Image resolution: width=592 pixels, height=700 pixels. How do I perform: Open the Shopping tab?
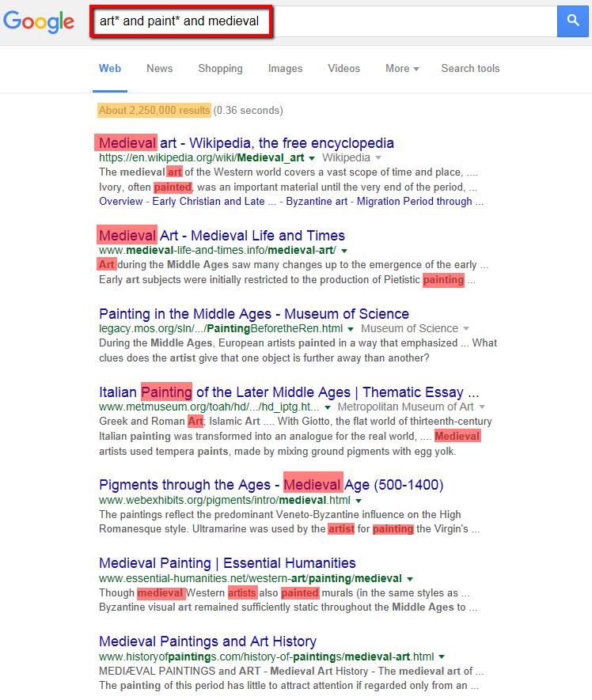pos(220,69)
